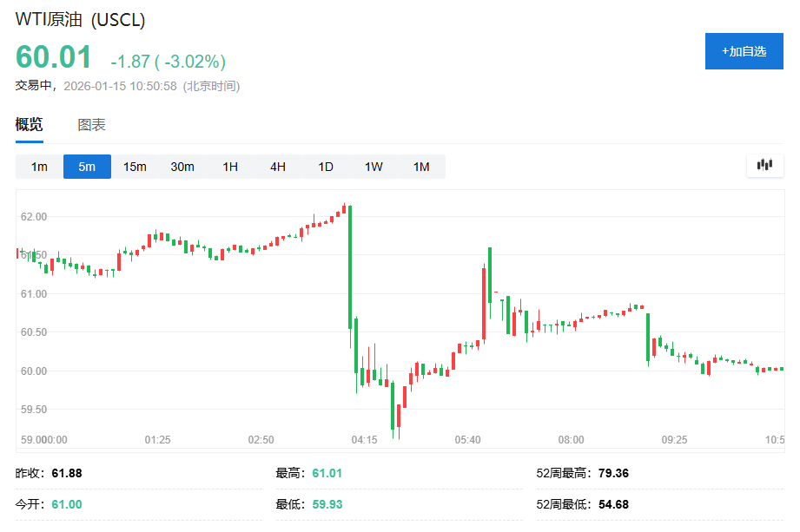
Task: Click the 05:40 time axis label
Action: click(x=467, y=440)
